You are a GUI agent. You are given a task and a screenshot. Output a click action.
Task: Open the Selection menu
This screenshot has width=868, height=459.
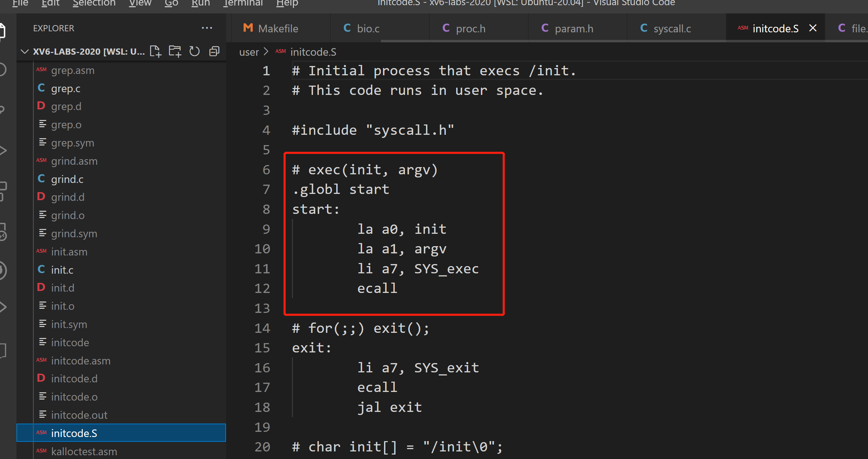pos(94,3)
